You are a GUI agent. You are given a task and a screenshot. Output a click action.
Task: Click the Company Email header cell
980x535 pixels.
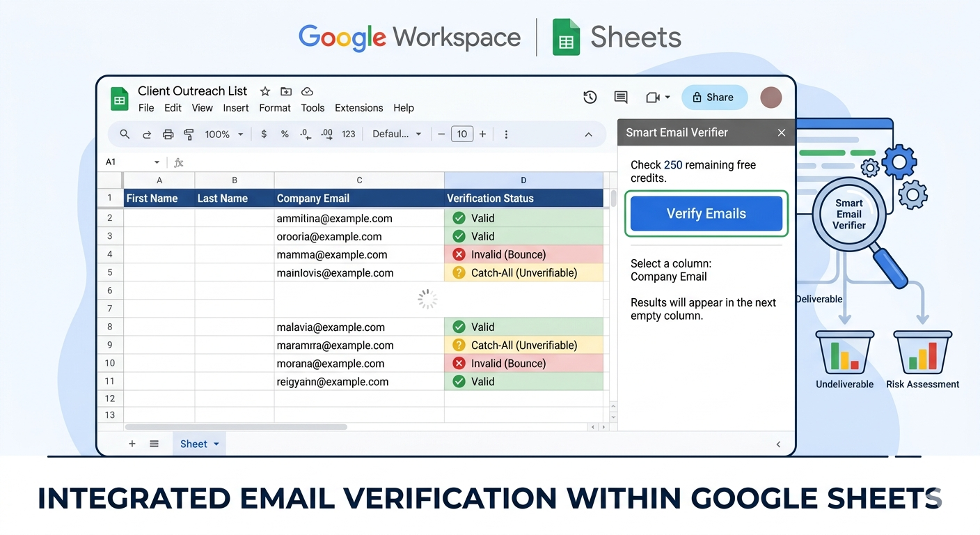tap(359, 199)
